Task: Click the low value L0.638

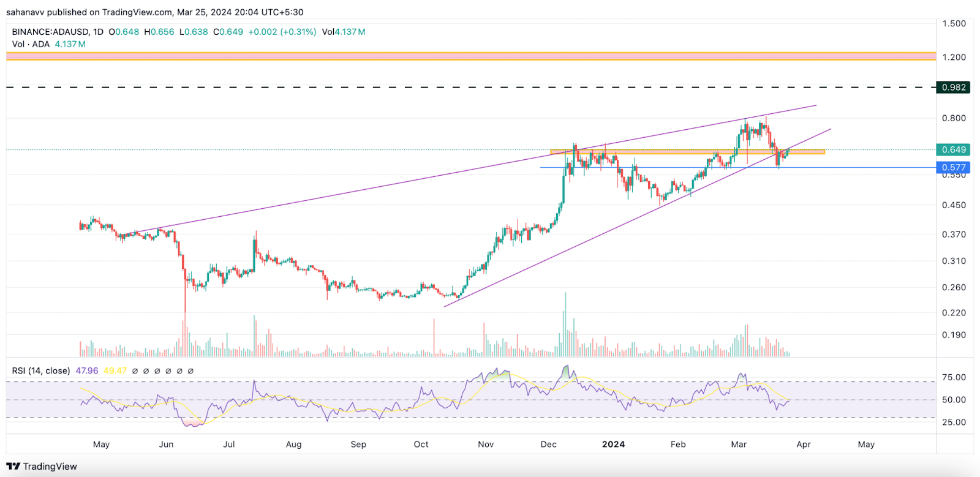Action: (194, 32)
